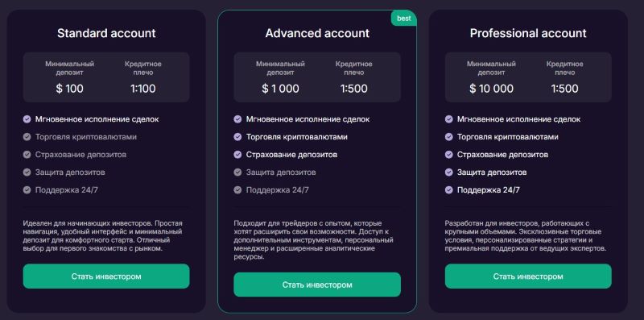This screenshot has height=320, width=644.
Task: Click Advanced checkmark for Страхование депозитов
Action: click(x=237, y=155)
